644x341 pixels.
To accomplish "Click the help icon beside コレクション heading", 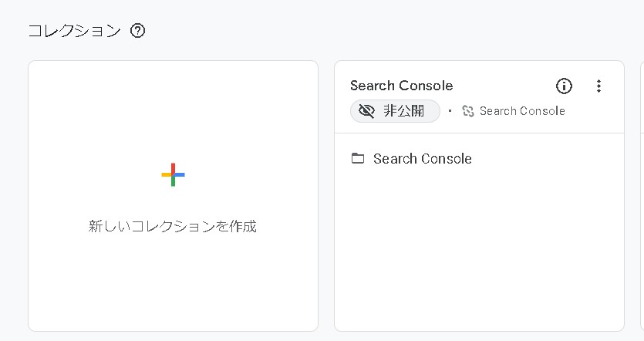I will (x=137, y=31).
